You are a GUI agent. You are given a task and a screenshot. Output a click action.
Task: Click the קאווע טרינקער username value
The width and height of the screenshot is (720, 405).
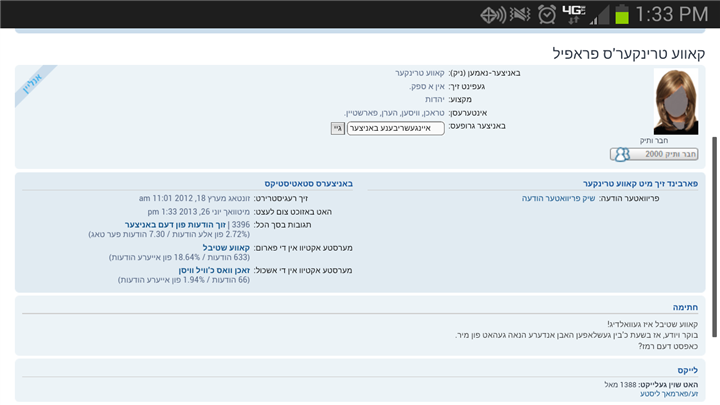pyautogui.click(x=420, y=73)
